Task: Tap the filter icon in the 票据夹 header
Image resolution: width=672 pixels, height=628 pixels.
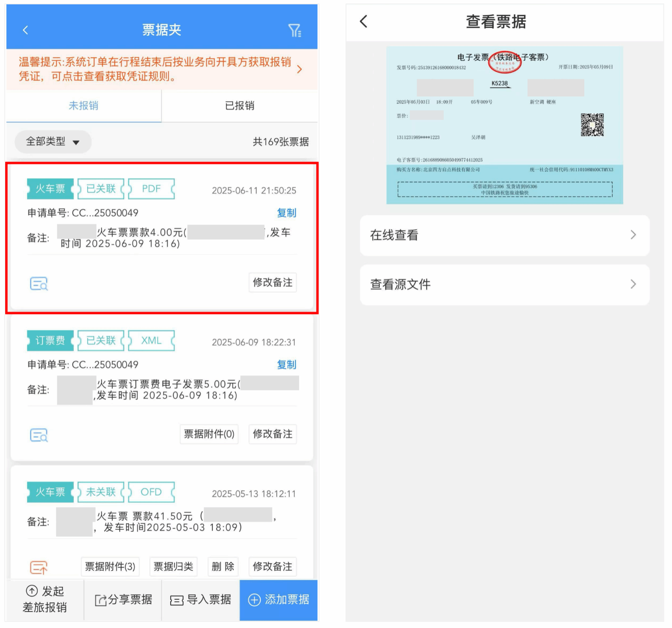Action: (x=295, y=30)
